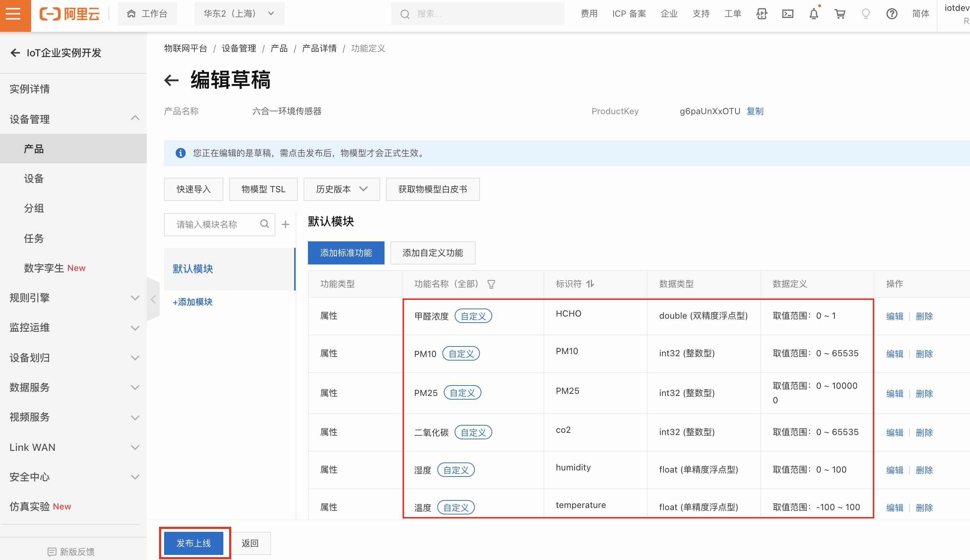Click the APP mobile download icon
970x560 pixels.
pyautogui.click(x=761, y=14)
